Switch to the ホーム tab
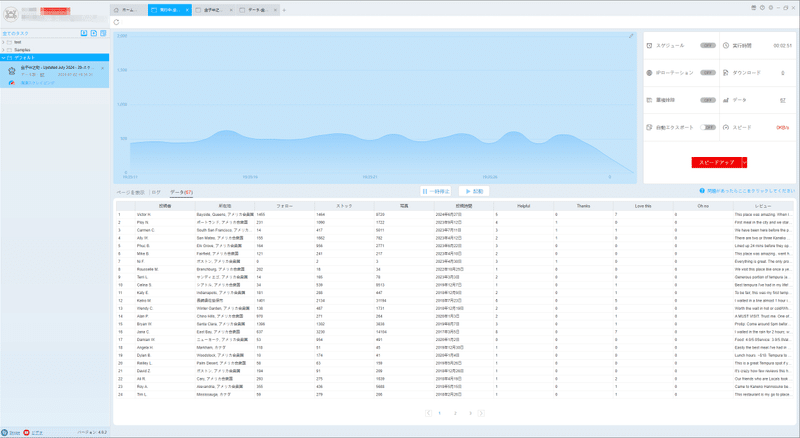 pos(129,10)
